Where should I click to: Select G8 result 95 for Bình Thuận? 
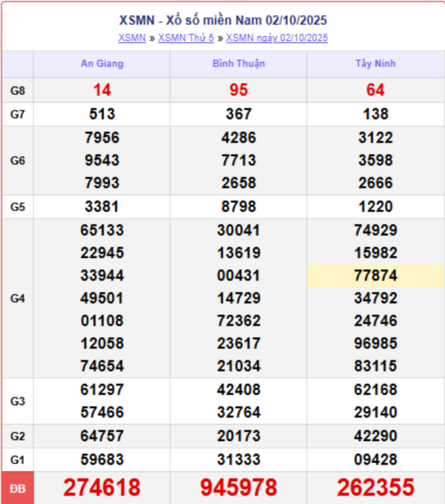pyautogui.click(x=239, y=90)
